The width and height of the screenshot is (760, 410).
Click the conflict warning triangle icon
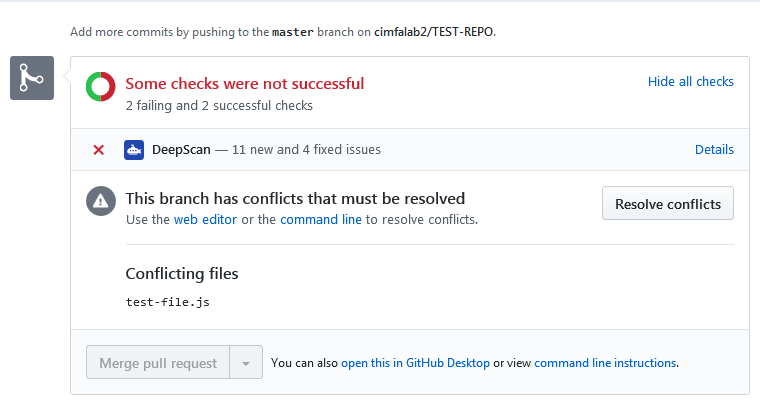pos(101,201)
